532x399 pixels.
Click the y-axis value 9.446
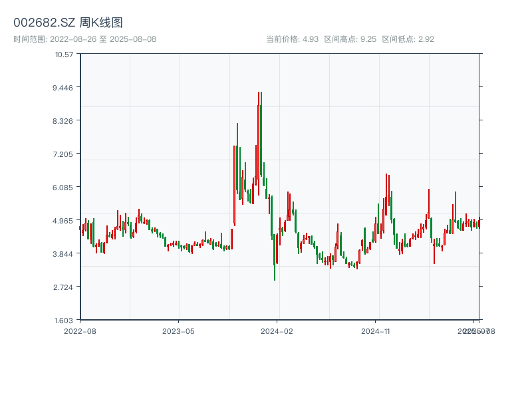coord(63,88)
